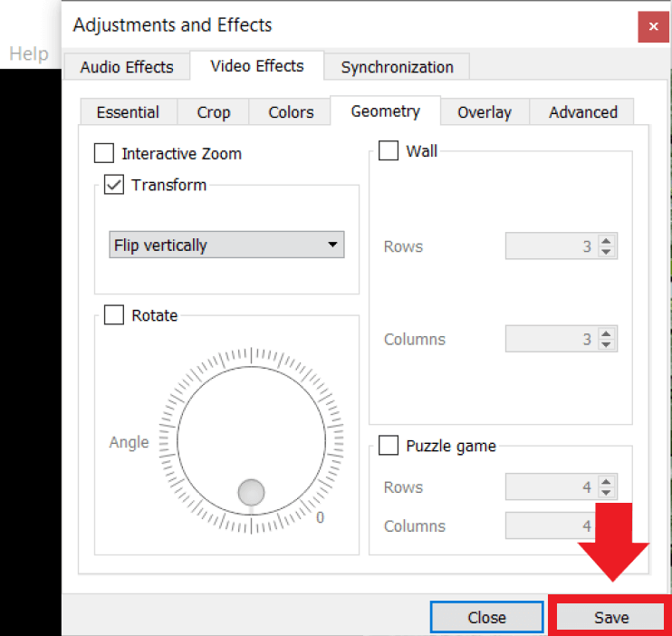Image resolution: width=672 pixels, height=636 pixels.
Task: Select the Essential sub-tab
Action: (128, 112)
